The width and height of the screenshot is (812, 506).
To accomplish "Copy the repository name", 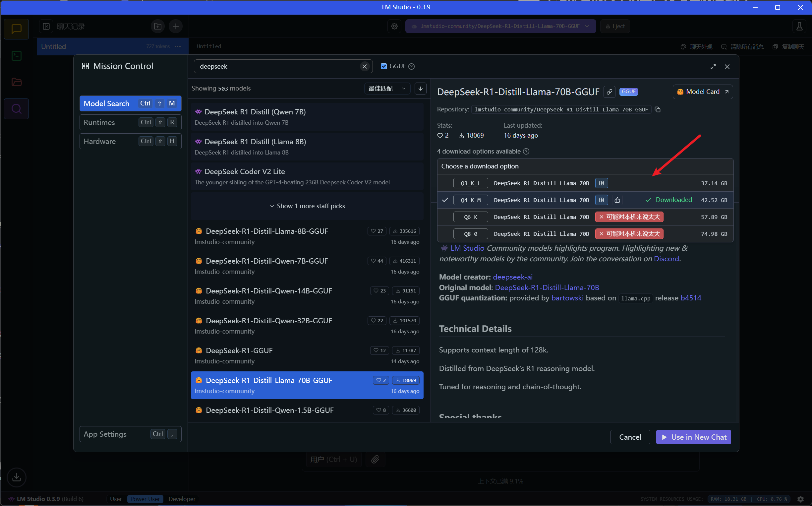I will (x=658, y=109).
